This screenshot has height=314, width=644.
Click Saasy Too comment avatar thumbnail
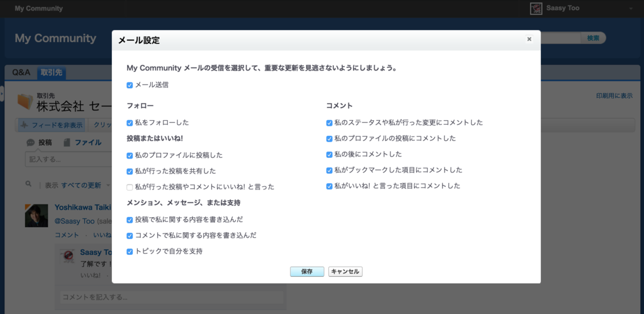[x=67, y=255]
